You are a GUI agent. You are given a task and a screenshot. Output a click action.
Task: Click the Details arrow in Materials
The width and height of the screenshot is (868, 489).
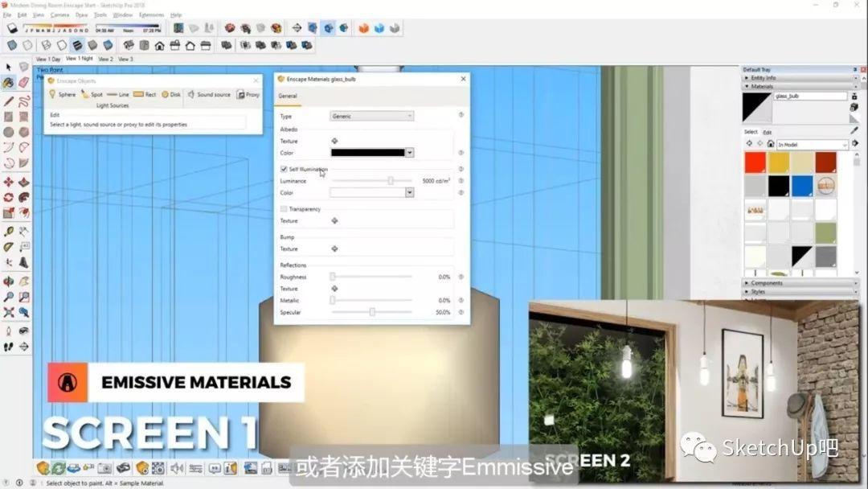point(855,143)
